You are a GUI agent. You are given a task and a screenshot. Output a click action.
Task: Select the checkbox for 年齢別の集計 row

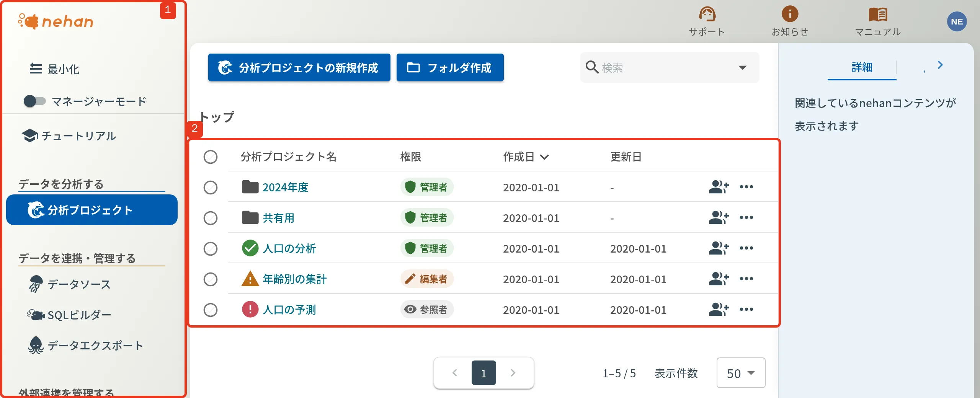click(x=211, y=279)
